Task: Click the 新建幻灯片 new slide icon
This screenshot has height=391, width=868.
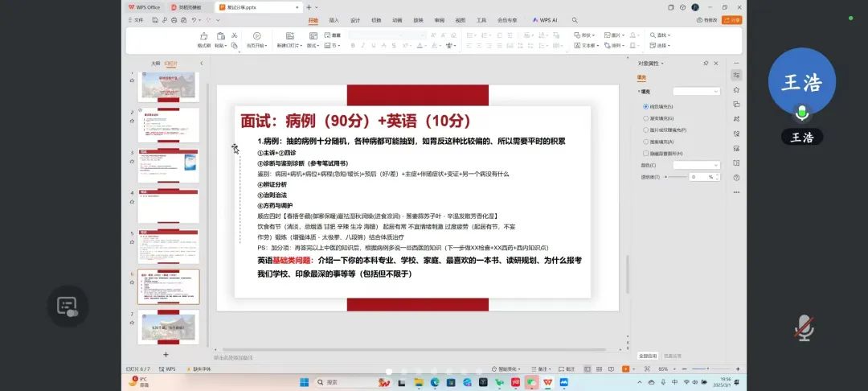Action: point(292,36)
